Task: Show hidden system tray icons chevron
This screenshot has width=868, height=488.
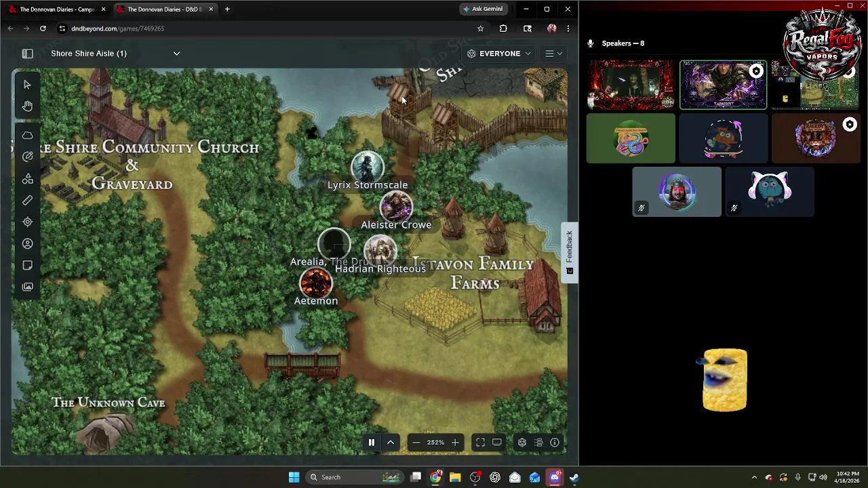Action: [x=754, y=477]
